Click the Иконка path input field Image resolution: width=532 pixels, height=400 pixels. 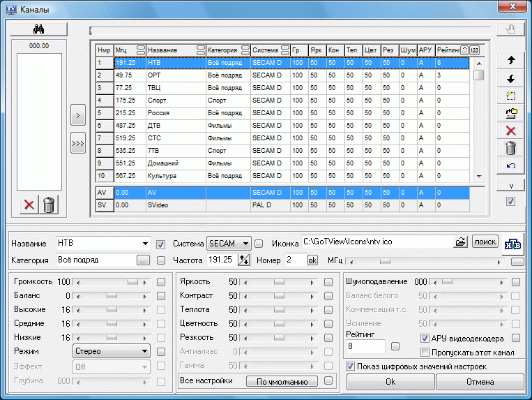click(x=378, y=242)
